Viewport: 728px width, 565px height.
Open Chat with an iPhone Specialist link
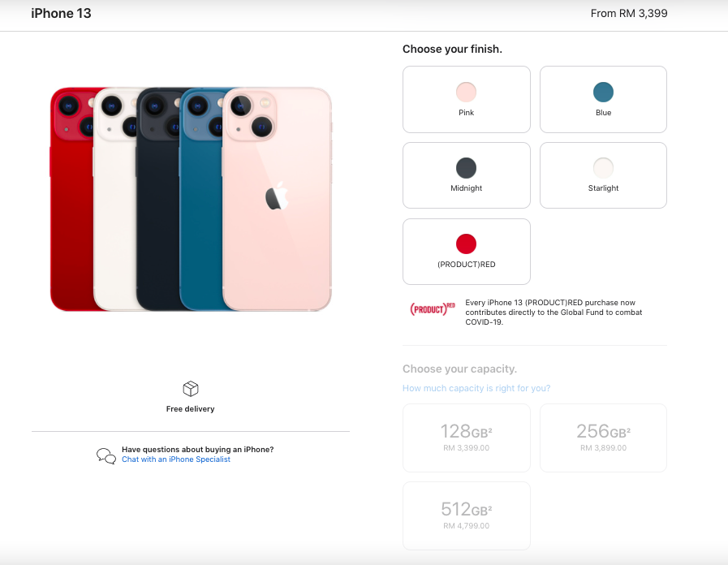(x=176, y=459)
